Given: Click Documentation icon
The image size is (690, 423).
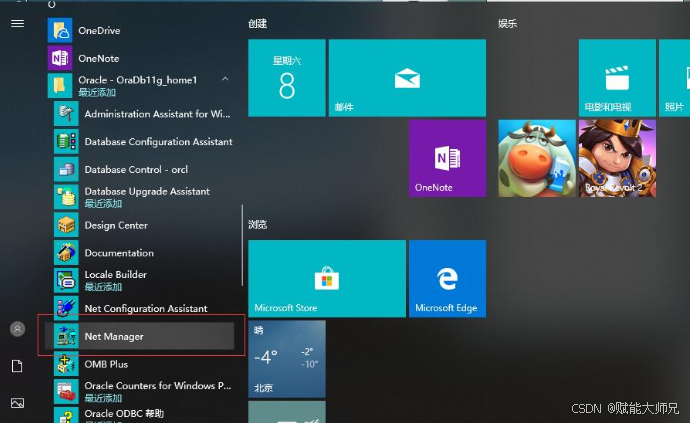Looking at the screenshot, I should [66, 253].
